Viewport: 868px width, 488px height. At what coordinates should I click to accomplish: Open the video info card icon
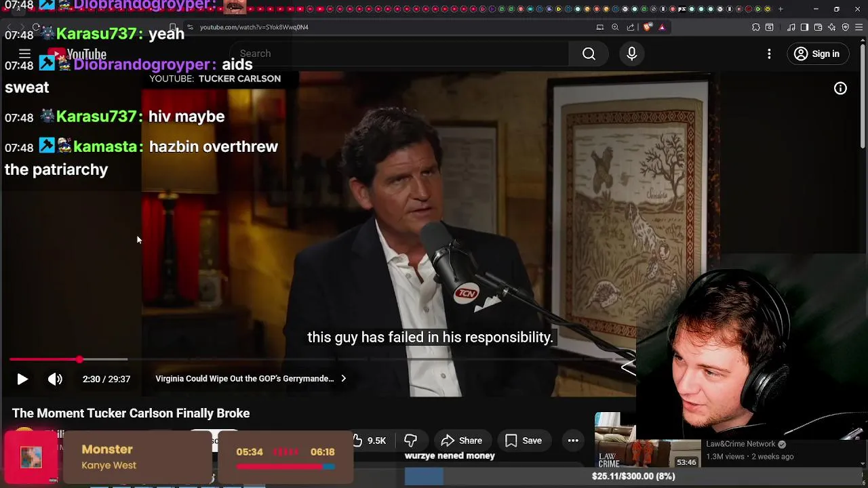coord(840,88)
